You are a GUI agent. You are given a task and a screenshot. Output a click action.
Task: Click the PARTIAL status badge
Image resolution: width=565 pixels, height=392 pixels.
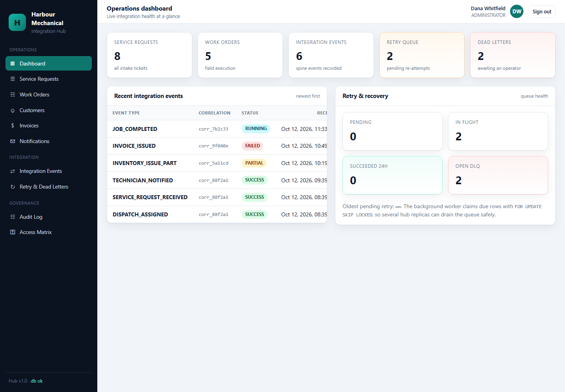254,163
